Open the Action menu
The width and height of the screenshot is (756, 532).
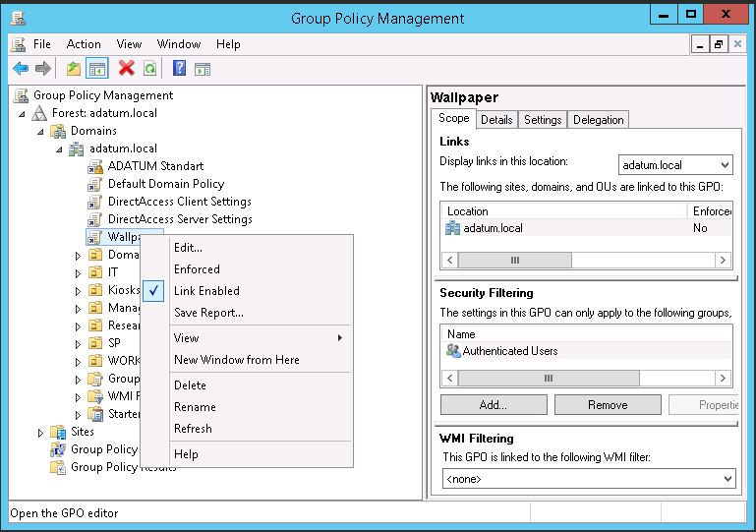point(84,44)
